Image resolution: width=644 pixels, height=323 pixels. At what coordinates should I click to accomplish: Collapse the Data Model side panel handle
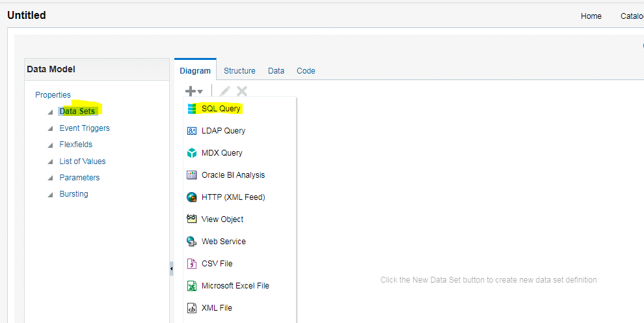click(x=172, y=268)
